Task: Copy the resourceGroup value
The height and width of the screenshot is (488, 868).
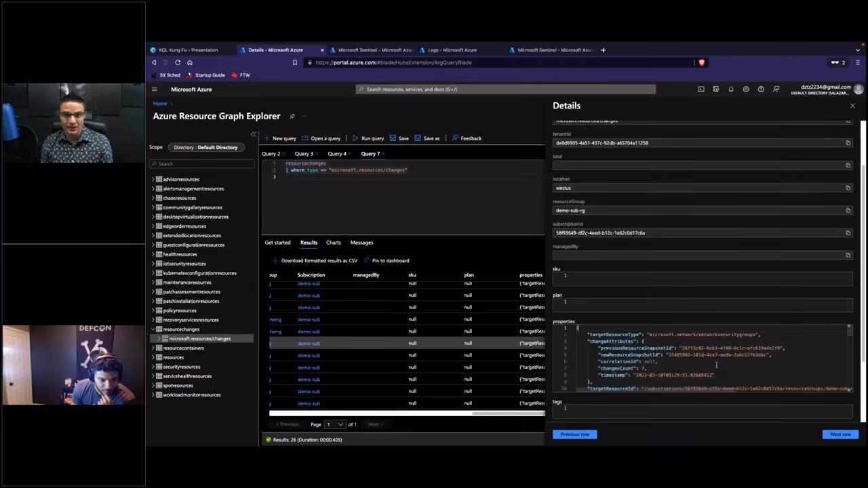Action: 848,210
